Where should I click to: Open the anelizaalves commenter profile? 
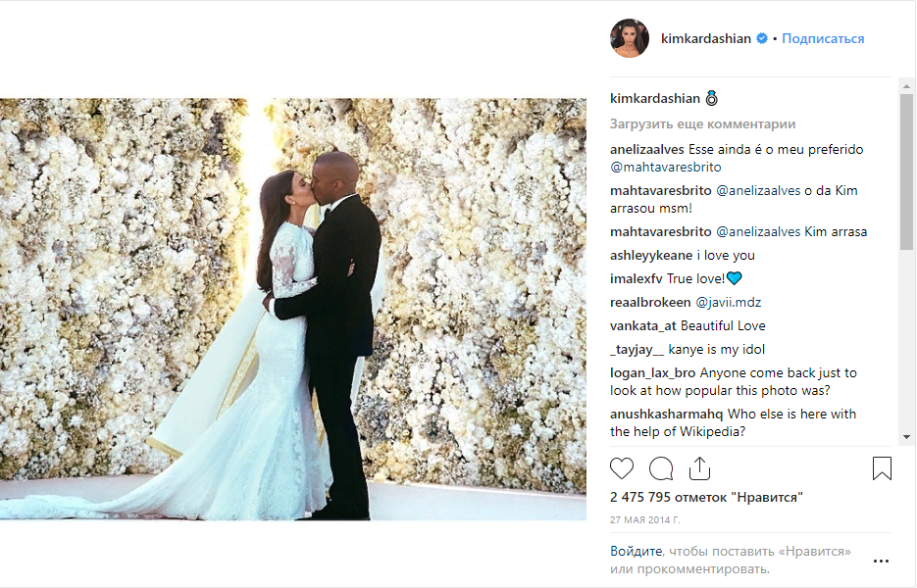pos(647,150)
